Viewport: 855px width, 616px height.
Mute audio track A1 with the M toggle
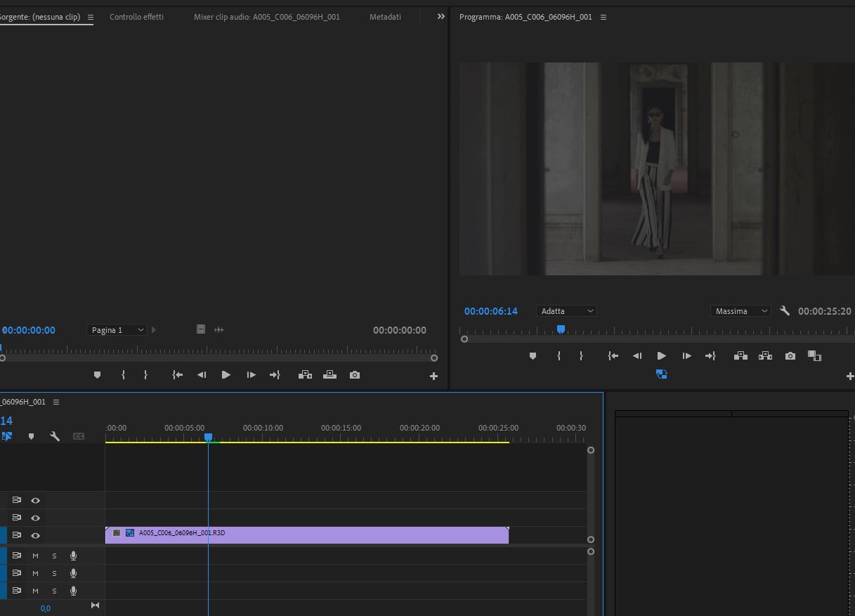(x=34, y=555)
